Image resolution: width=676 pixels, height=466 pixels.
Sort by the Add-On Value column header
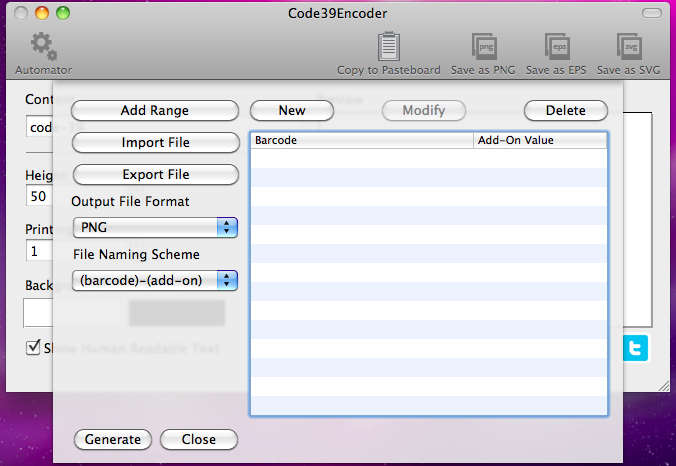[540, 140]
